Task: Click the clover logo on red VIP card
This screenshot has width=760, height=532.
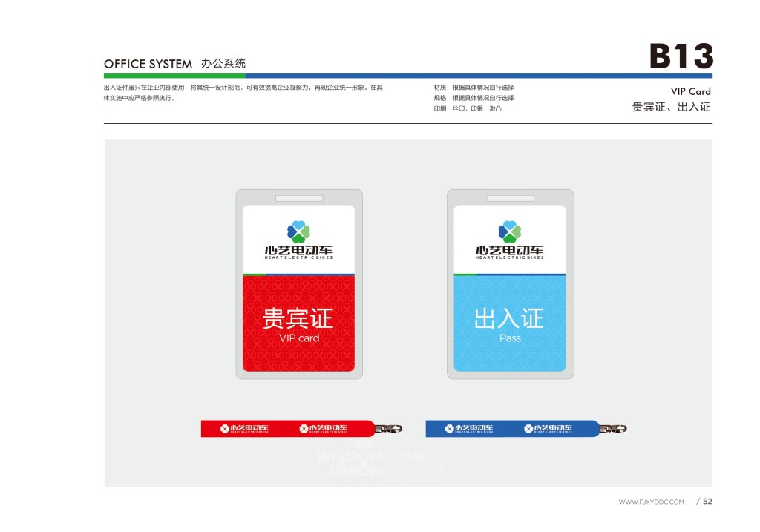Action: click(x=298, y=231)
